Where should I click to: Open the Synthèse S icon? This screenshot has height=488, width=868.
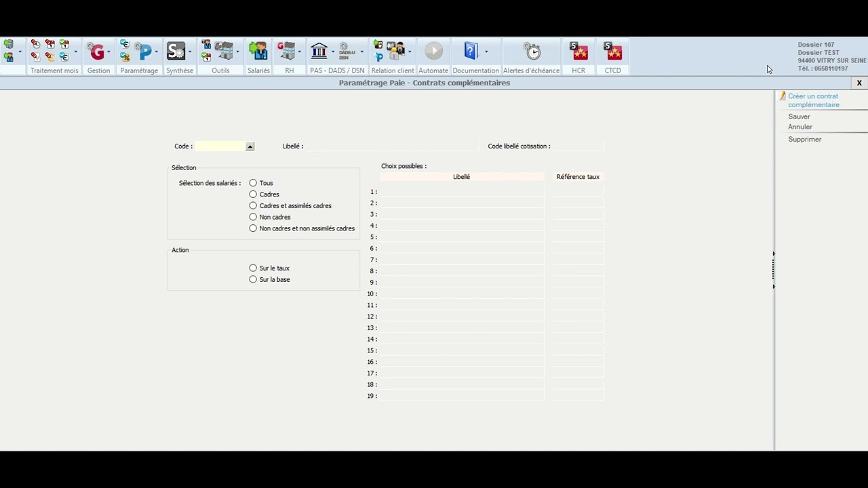click(x=176, y=52)
